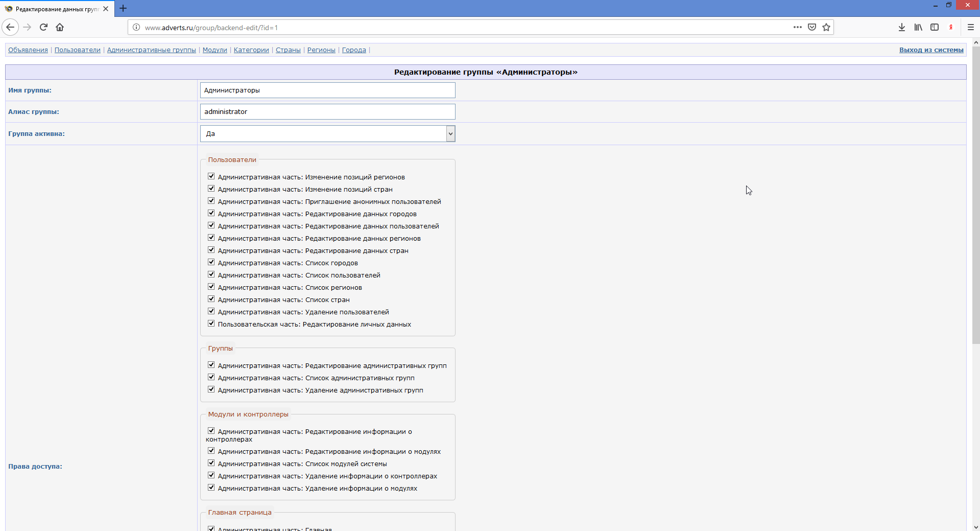Reload the page with the refresh icon
The width and height of the screenshot is (980, 531).
pyautogui.click(x=43, y=28)
